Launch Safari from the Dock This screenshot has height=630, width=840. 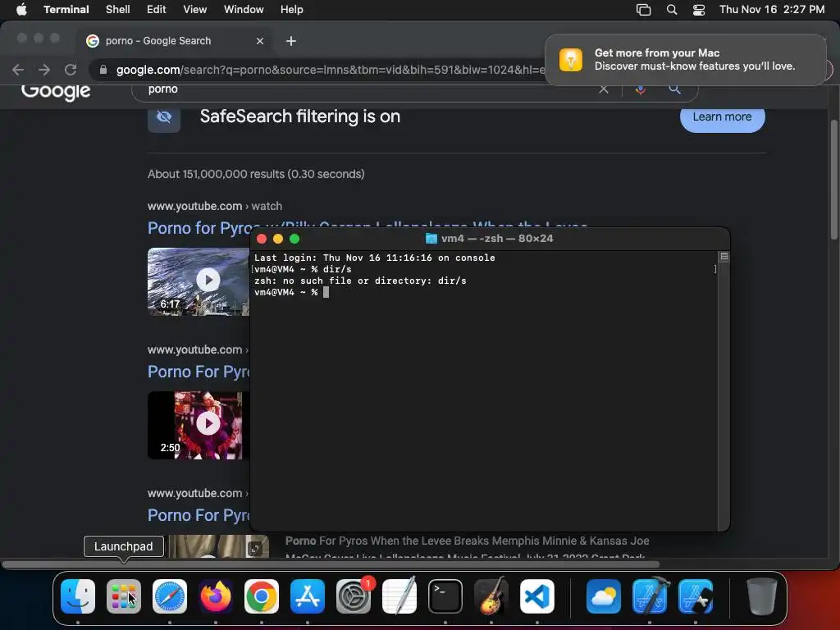[170, 596]
